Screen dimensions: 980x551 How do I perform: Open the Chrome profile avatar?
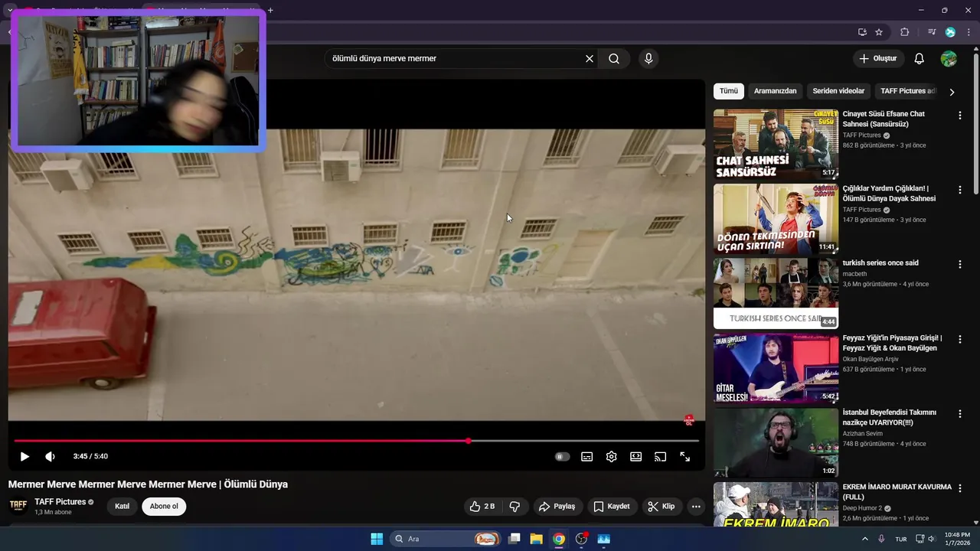(950, 32)
